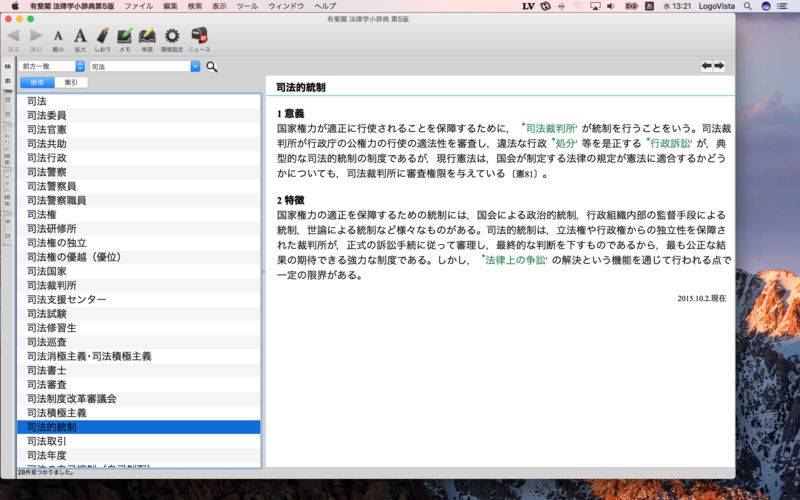Select the 司法巡査 entry
Viewport: 800px width, 500px height.
click(x=139, y=342)
